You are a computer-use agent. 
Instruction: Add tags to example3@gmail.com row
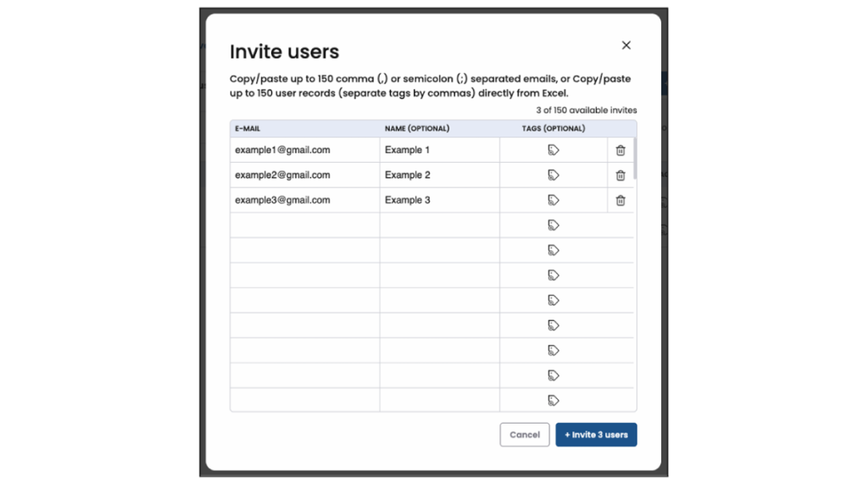pos(554,201)
